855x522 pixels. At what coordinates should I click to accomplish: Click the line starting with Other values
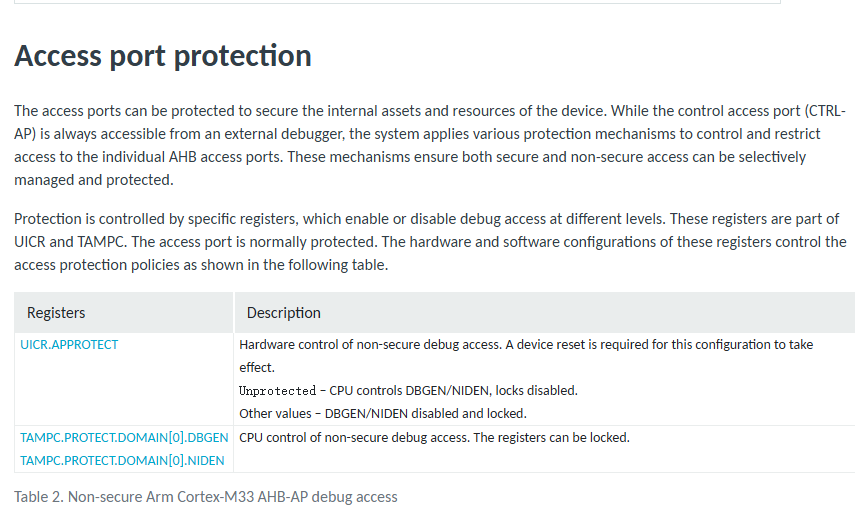coord(382,413)
